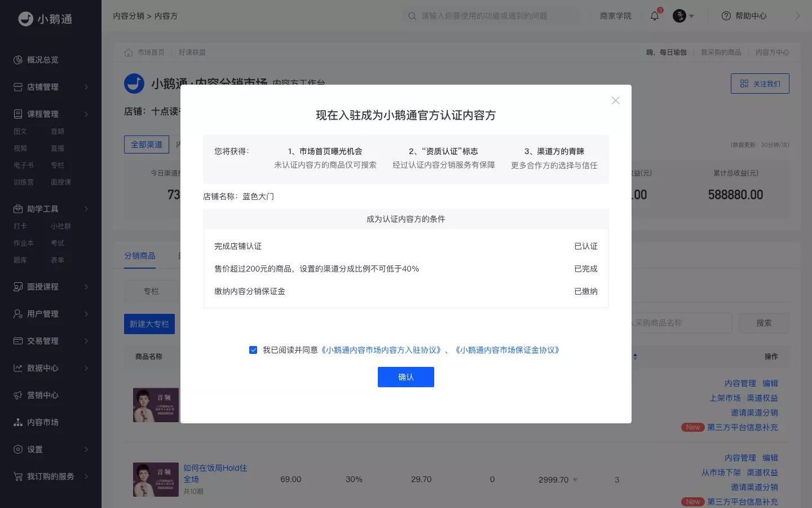Open 《小鹅通内容市场内容方入驻协议》 link
This screenshot has width=812, height=508.
point(381,350)
